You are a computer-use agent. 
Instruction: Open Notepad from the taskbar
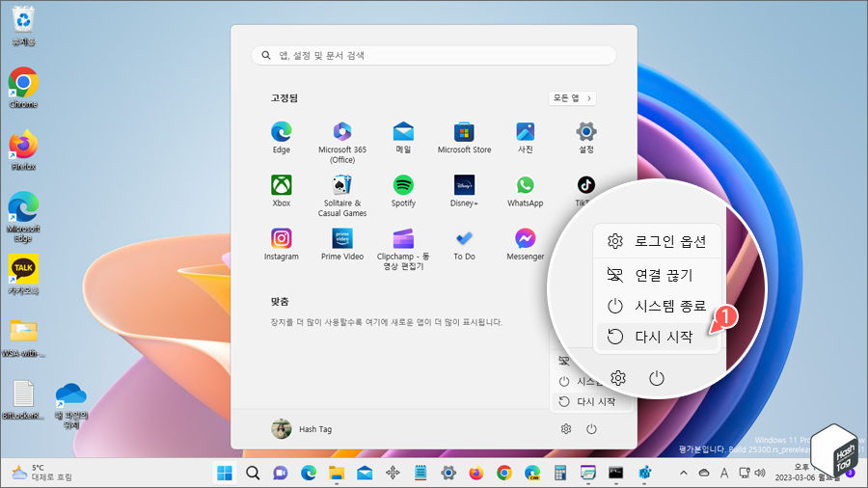coord(420,474)
